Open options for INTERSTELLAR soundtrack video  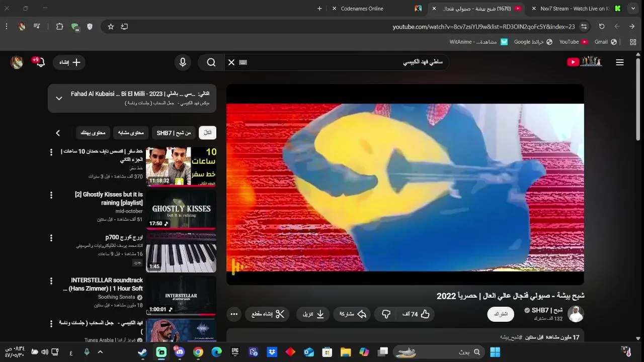coord(51,281)
